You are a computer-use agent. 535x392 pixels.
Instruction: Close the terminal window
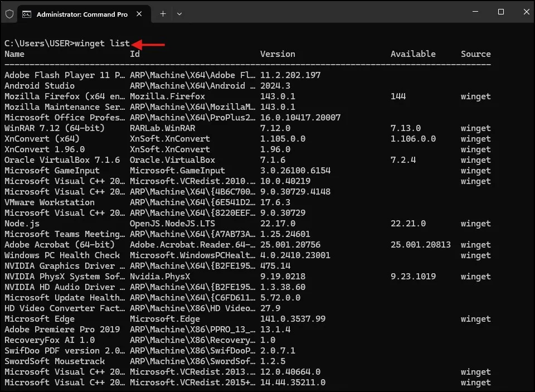[x=527, y=12]
